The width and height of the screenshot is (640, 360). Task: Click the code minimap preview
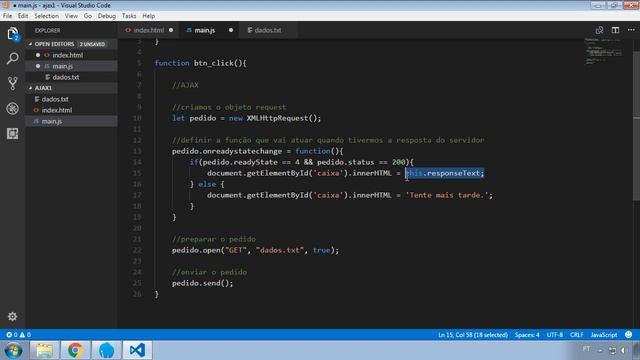tap(603, 51)
